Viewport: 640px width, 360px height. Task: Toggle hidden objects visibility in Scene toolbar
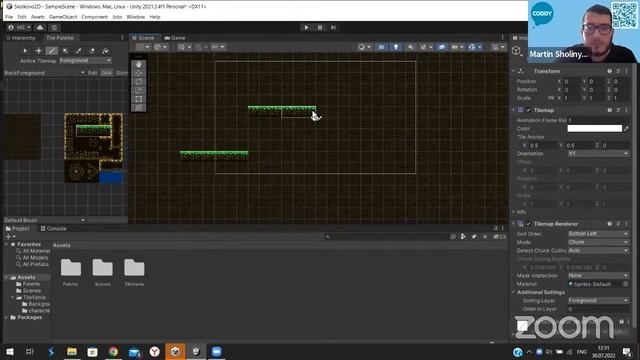pyautogui.click(x=442, y=47)
